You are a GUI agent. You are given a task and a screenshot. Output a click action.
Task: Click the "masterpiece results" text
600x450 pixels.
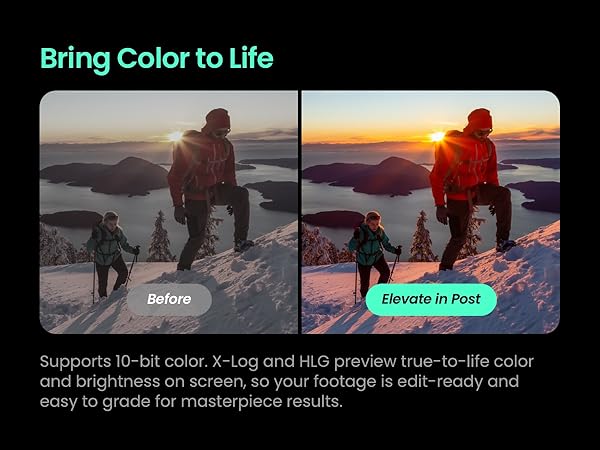261,402
